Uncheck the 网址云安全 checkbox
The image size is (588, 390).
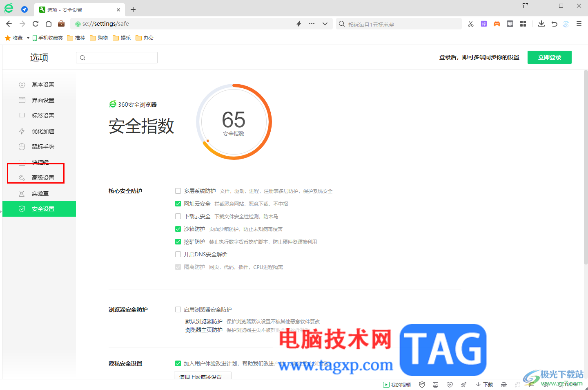178,204
